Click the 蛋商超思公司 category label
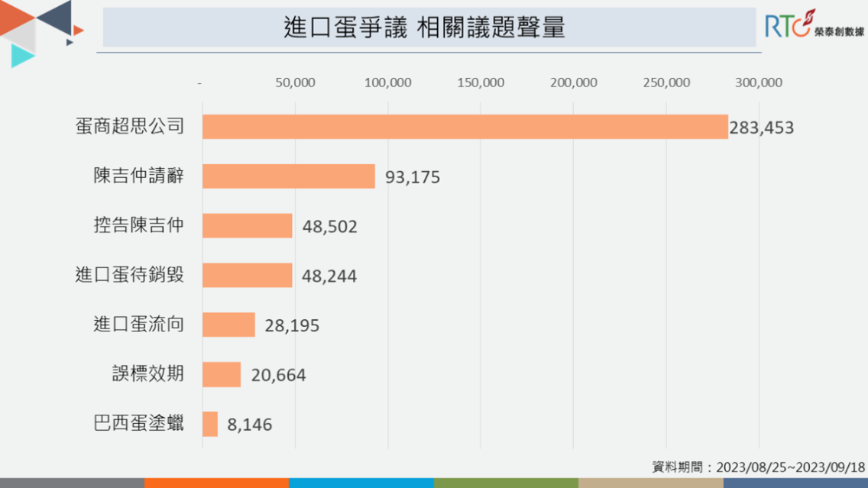The height and width of the screenshot is (488, 868). pos(130,127)
